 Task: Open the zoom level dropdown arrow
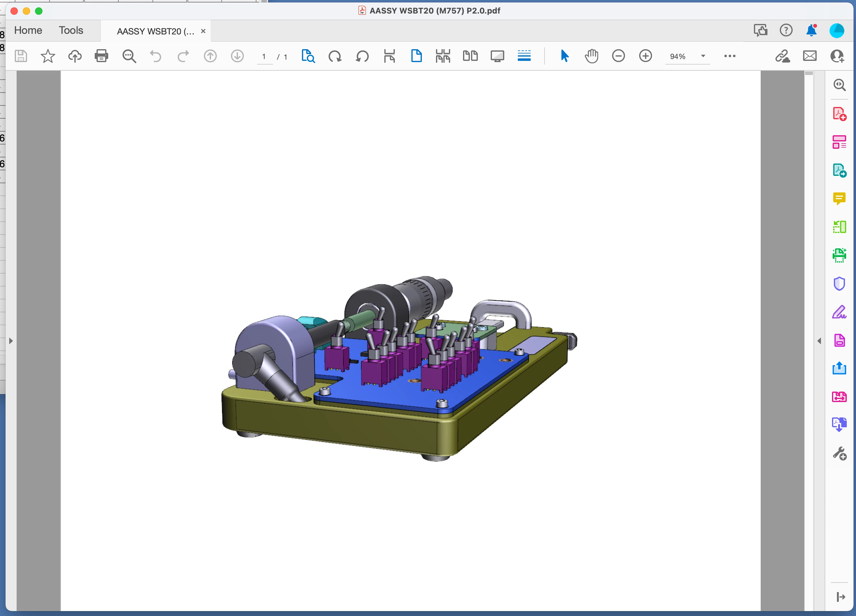[x=703, y=56]
